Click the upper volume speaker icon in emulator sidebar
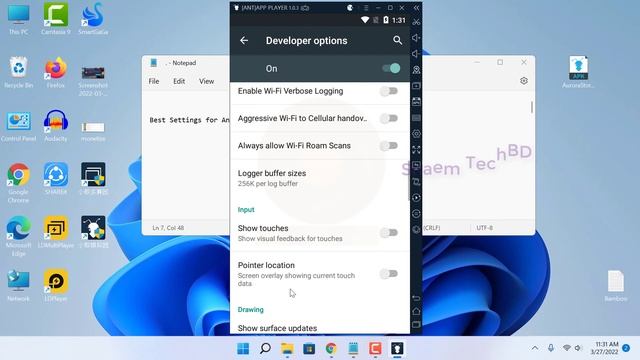The image size is (640, 360). pos(416,38)
